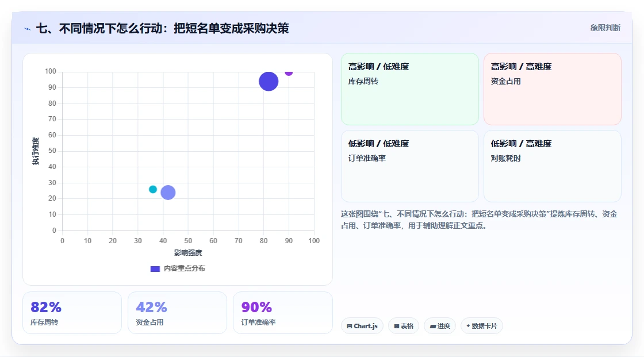The height and width of the screenshot is (357, 644).
Task: Click the 内容重点分布 legend label
Action: 184,268
